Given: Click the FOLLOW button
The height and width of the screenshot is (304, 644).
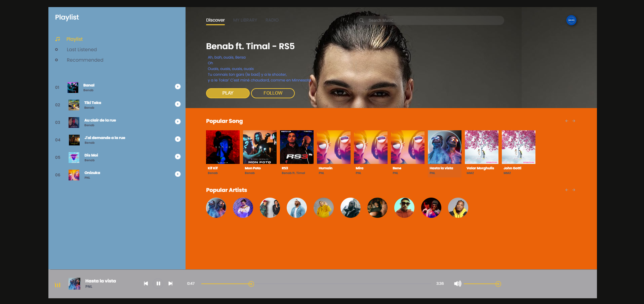Looking at the screenshot, I should tap(273, 93).
